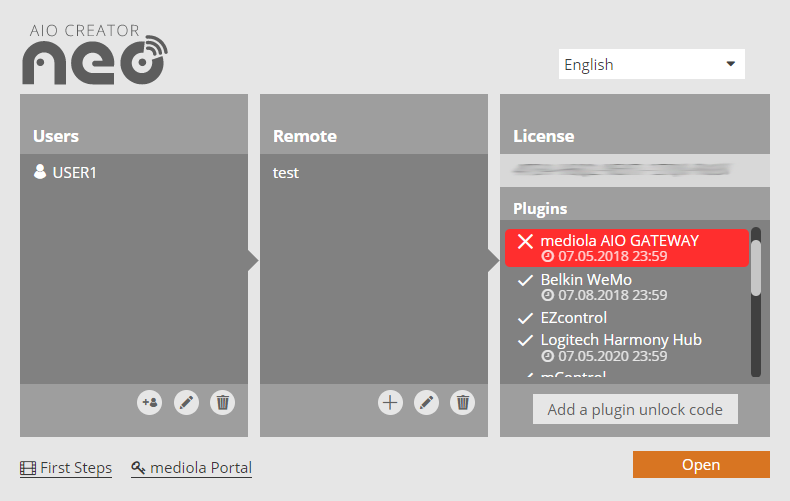Delete the remote with trash icon
This screenshot has width=790, height=501.
(462, 402)
